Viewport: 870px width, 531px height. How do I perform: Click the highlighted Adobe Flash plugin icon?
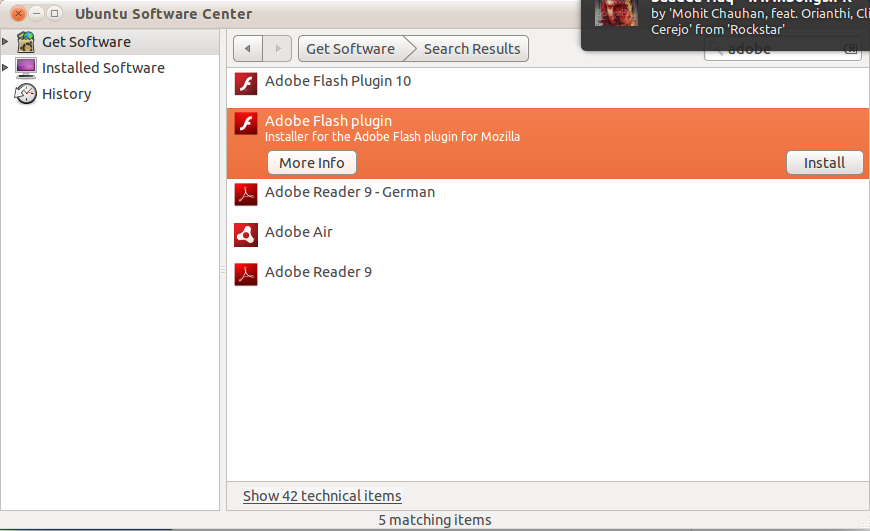(x=246, y=123)
